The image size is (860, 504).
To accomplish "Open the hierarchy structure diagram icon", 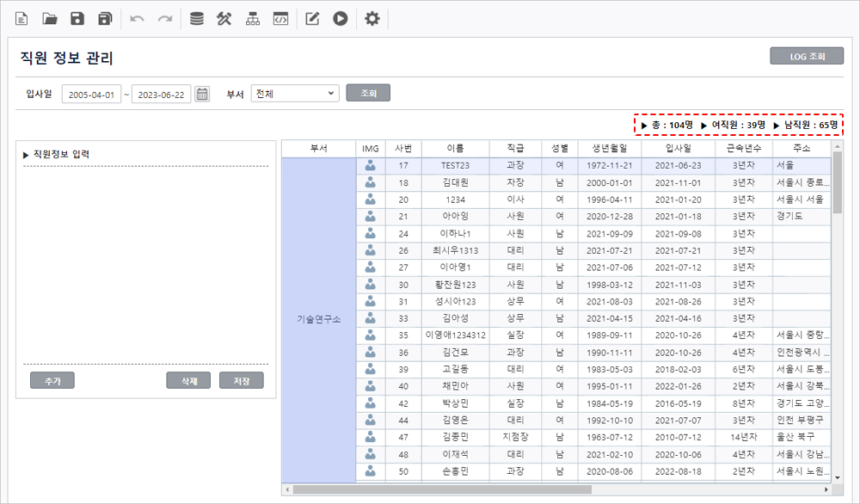I will coord(252,19).
